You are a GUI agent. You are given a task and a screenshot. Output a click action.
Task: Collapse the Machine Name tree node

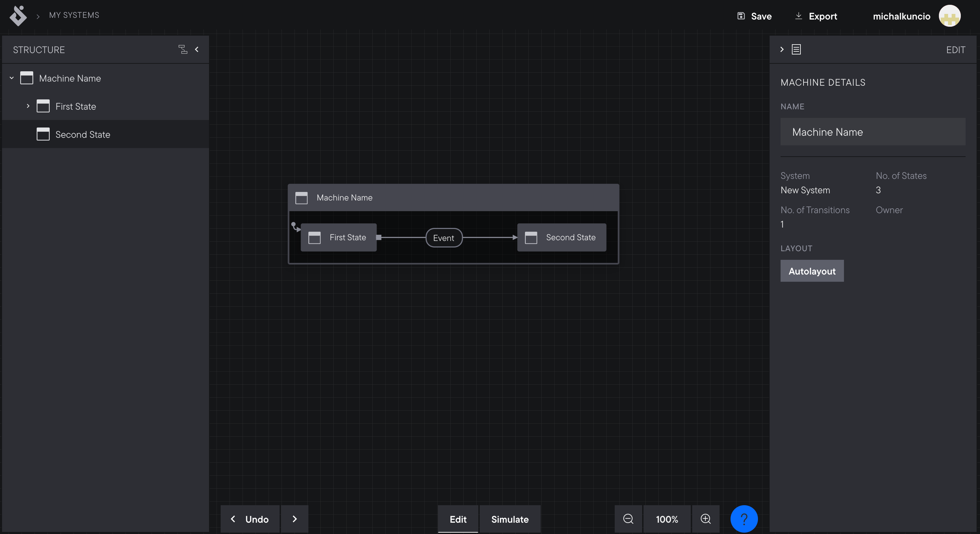coord(12,78)
